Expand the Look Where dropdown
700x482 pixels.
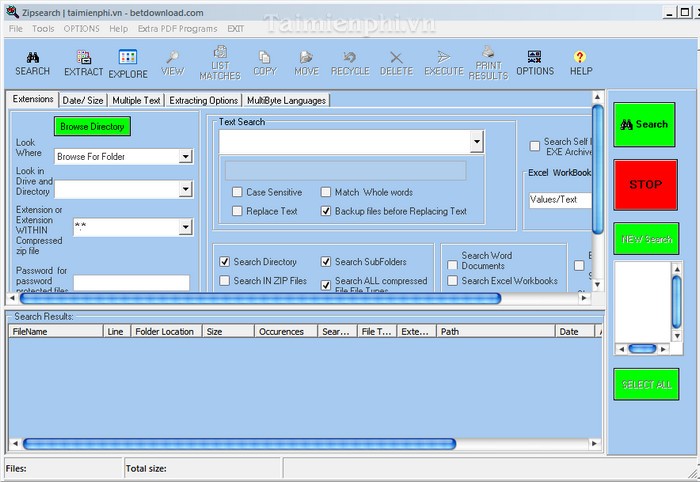click(185, 157)
